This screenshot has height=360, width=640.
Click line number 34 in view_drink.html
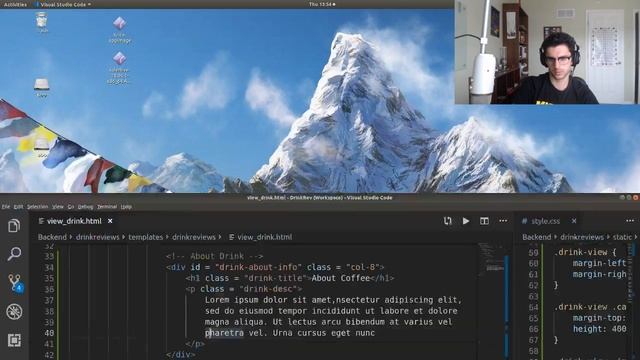(x=49, y=267)
